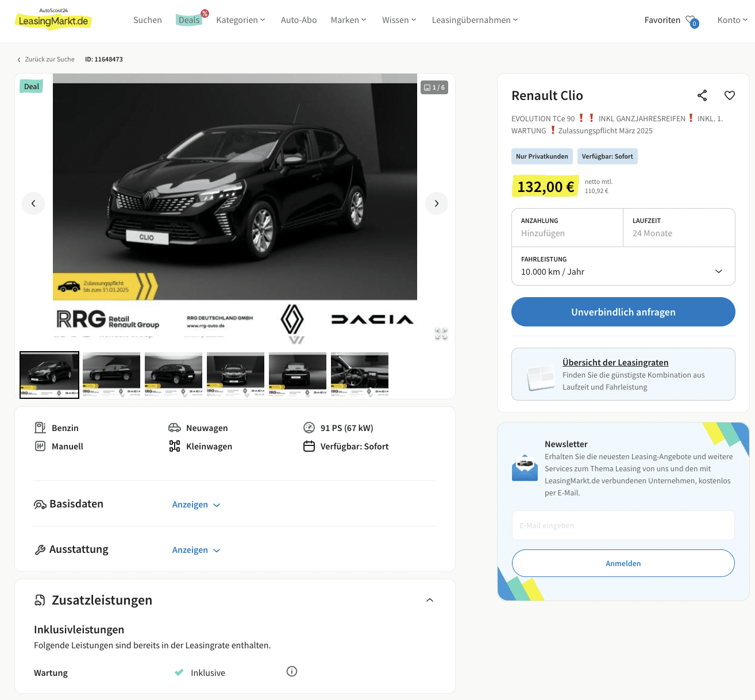
Task: Expand Basisdaten via Anzeigen
Action: pos(197,505)
